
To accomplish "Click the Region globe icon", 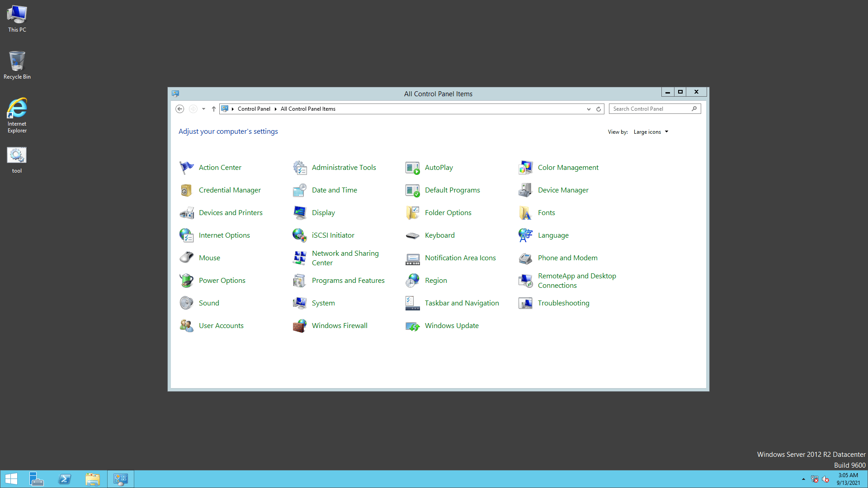I will (x=412, y=281).
